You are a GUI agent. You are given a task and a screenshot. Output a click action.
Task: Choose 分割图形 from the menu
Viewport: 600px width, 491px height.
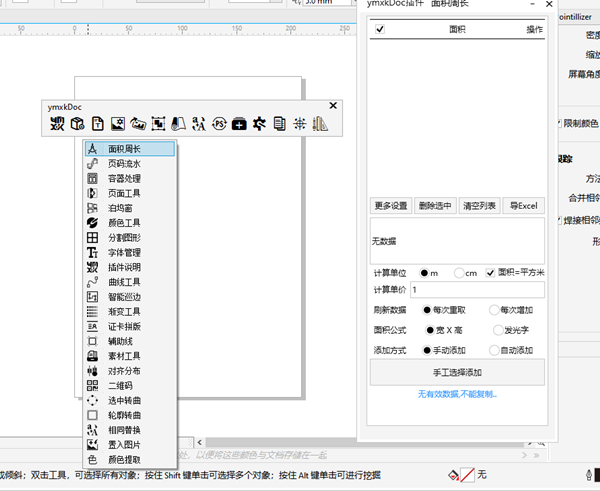pyautogui.click(x=130, y=238)
